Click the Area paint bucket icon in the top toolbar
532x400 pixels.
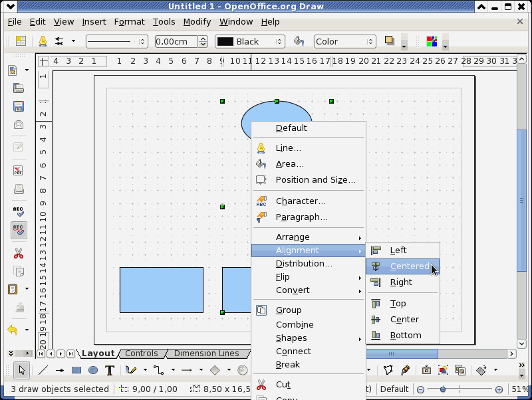coord(299,41)
